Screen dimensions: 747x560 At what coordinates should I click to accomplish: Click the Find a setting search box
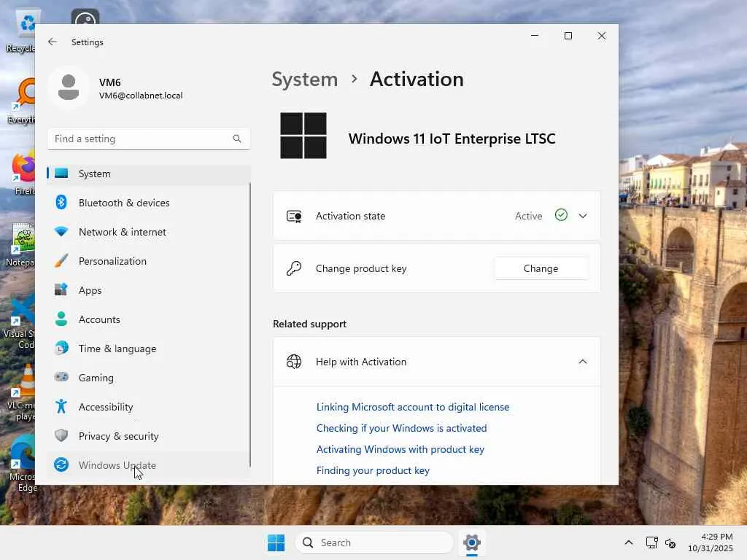(x=149, y=139)
